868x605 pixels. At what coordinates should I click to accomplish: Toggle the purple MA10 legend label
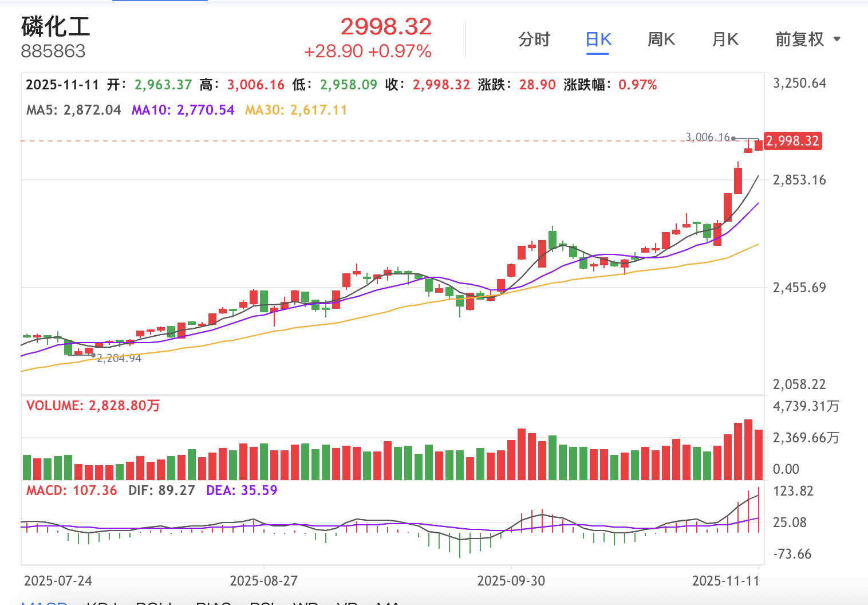183,110
